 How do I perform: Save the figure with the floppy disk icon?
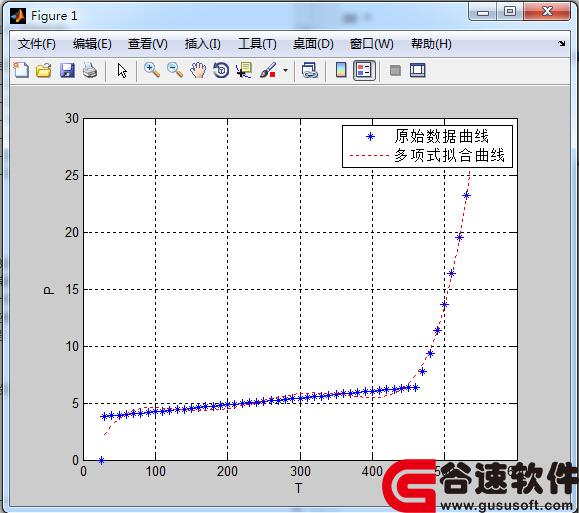click(67, 70)
